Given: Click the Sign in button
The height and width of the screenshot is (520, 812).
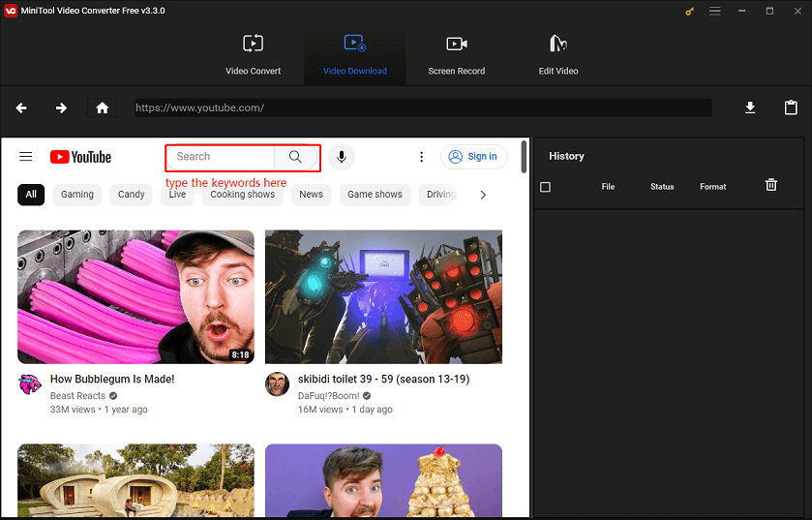Looking at the screenshot, I should pyautogui.click(x=474, y=157).
